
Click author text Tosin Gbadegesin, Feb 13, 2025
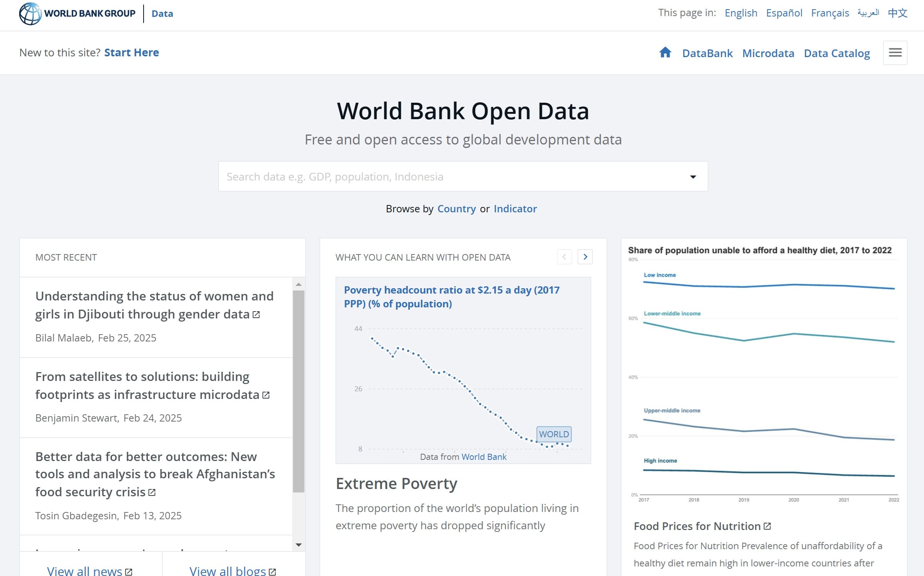(108, 516)
